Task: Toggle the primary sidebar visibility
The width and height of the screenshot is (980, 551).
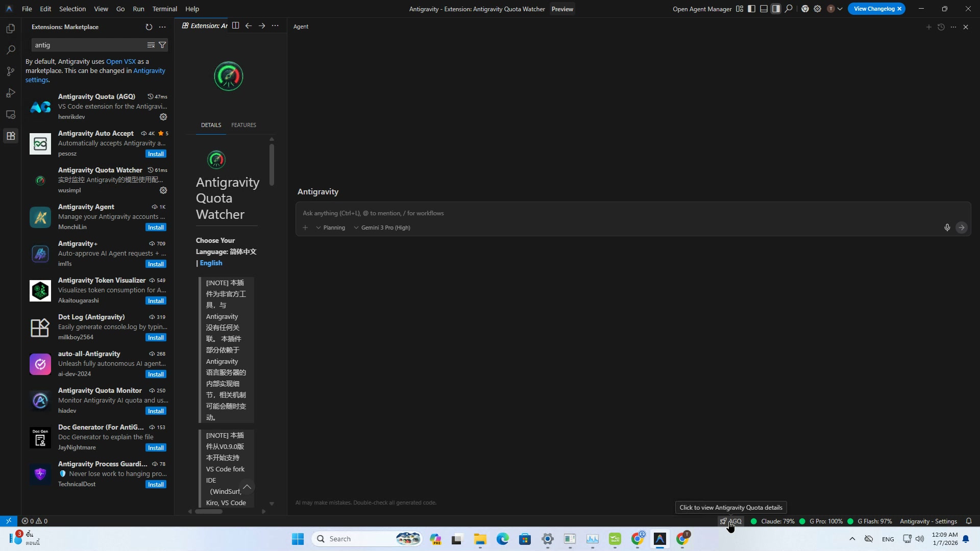Action: pyautogui.click(x=751, y=9)
